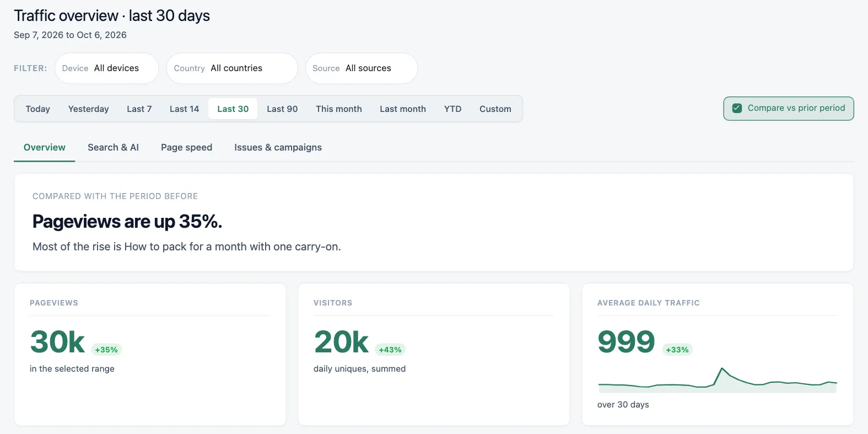The width and height of the screenshot is (868, 434).
Task: Choose the Last 14 range
Action: point(184,109)
